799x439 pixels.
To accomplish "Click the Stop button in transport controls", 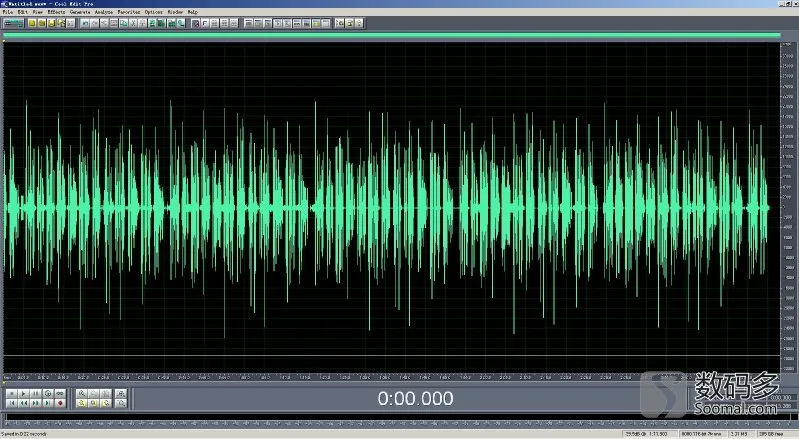I will pos(12,393).
